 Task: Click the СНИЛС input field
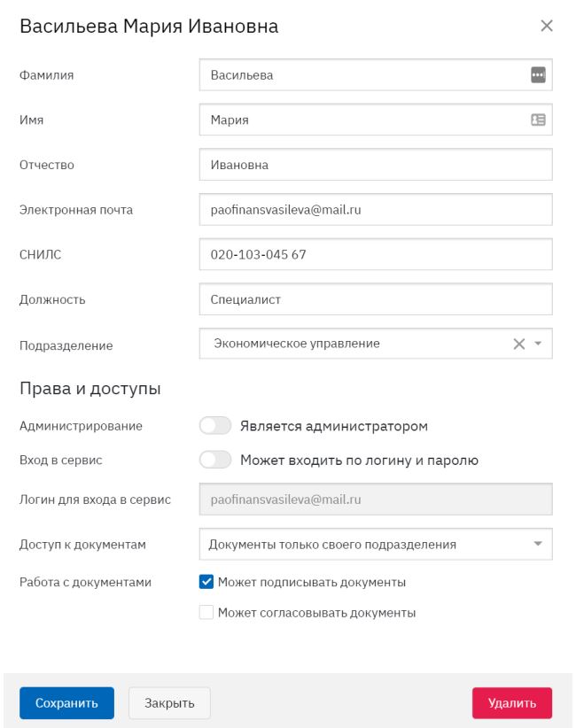(x=376, y=254)
